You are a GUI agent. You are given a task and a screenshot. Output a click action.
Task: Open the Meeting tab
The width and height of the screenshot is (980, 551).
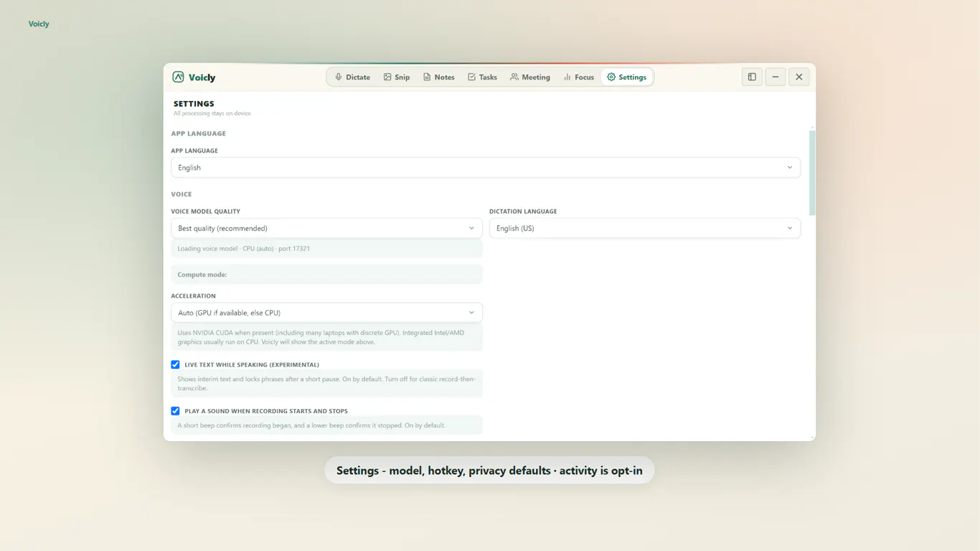click(x=530, y=77)
